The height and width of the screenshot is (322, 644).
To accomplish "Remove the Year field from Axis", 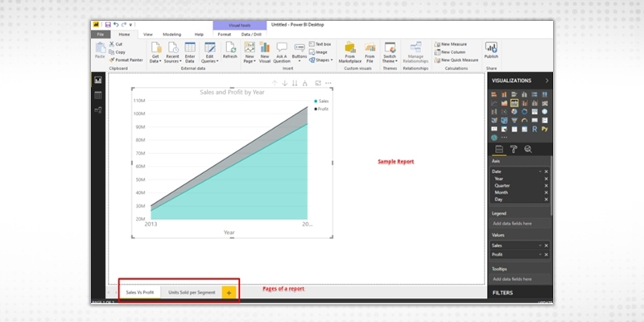I will tap(547, 179).
